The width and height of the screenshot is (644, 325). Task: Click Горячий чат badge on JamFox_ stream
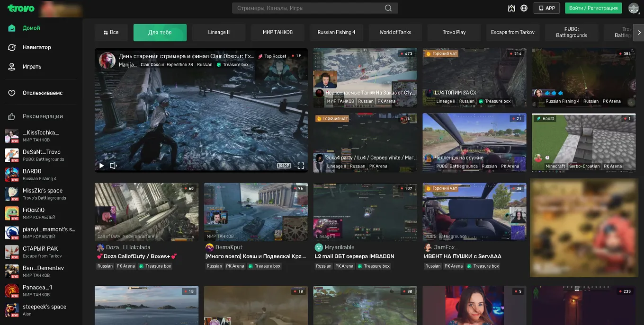click(x=441, y=188)
